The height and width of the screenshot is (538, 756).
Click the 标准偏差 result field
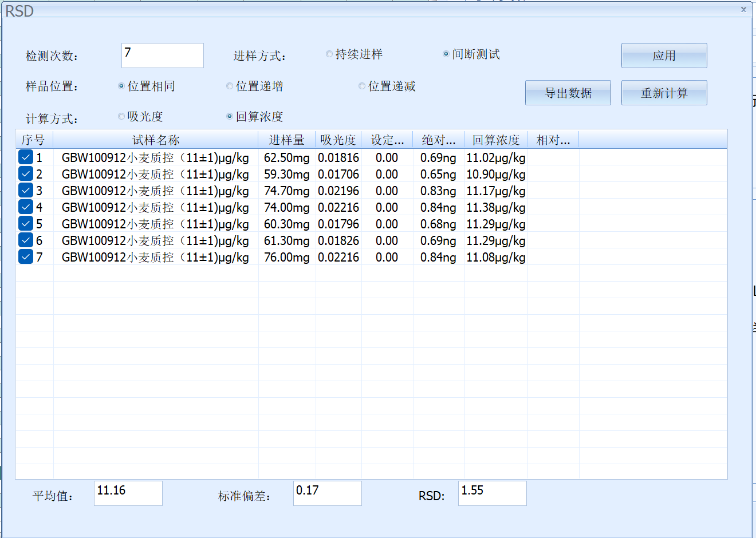[328, 493]
